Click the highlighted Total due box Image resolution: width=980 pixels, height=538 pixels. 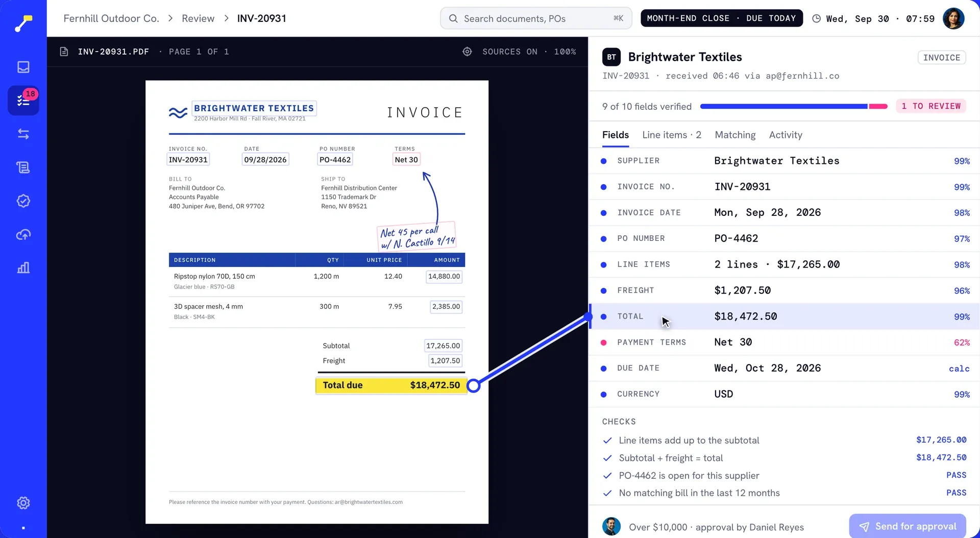coord(391,385)
